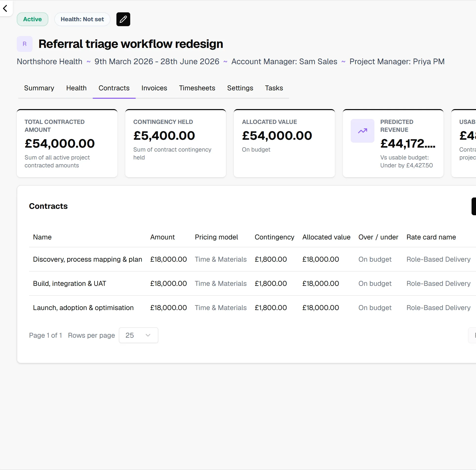Click the project date range text

point(157,61)
